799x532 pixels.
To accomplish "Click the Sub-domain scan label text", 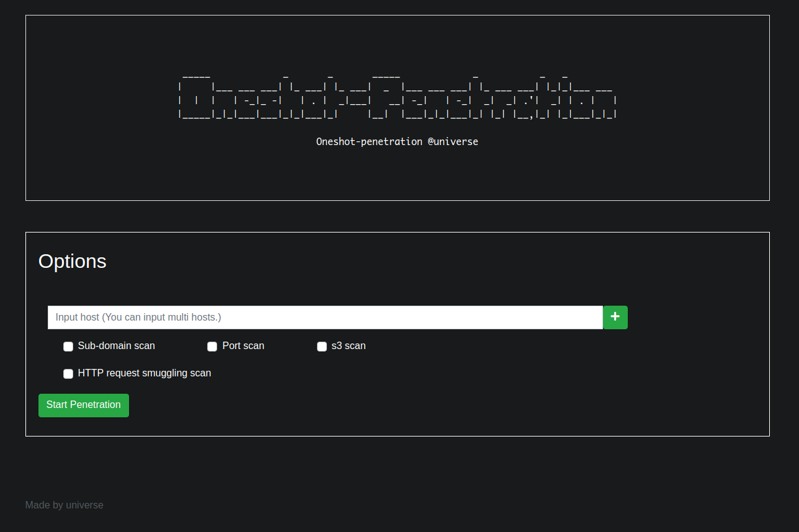I will [x=116, y=345].
